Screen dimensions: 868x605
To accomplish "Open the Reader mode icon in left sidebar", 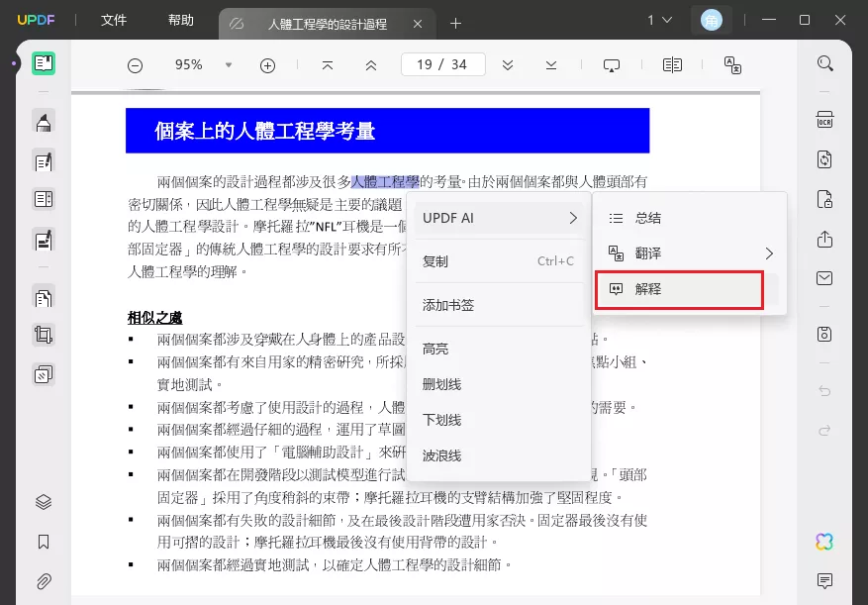I will pos(44,63).
